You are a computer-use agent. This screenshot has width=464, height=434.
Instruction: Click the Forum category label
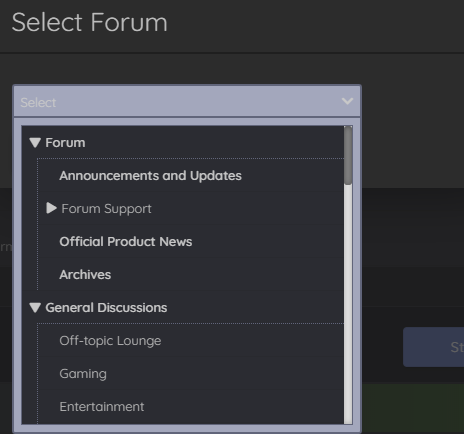65,143
